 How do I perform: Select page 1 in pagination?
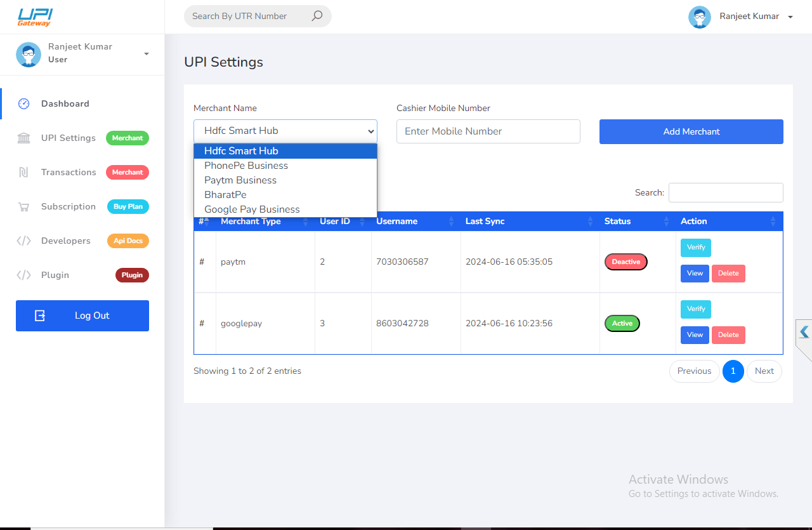(x=733, y=371)
